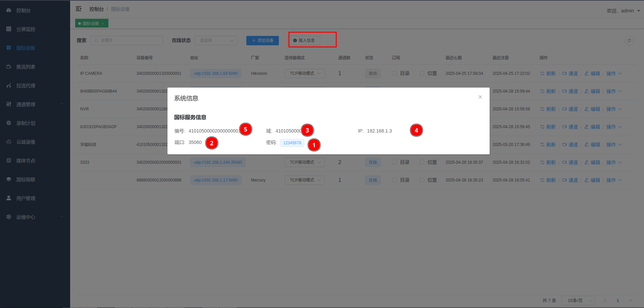The image size is (644, 308).
Task: Toggle 目录 checkbox for IP CAMERA
Action: pyautogui.click(x=394, y=73)
